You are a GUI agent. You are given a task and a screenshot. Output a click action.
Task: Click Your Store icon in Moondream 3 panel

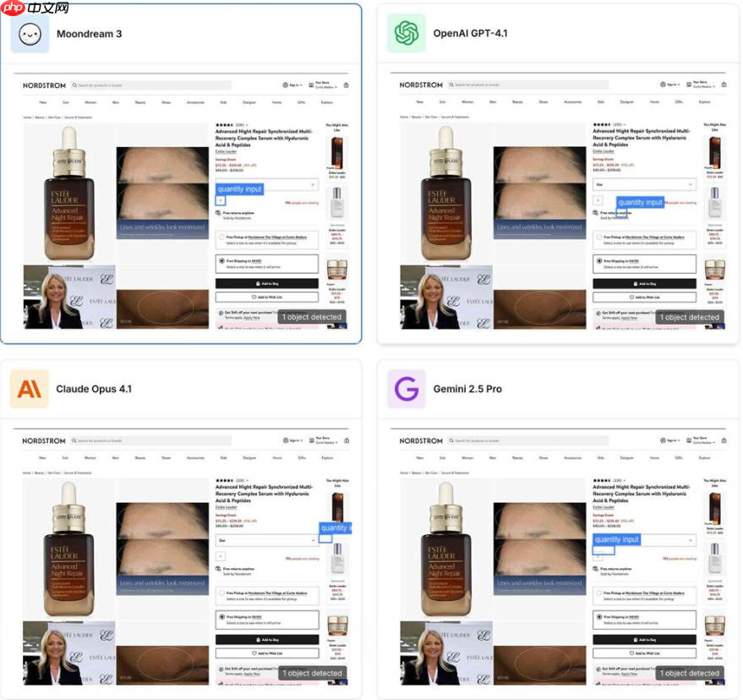pos(311,85)
